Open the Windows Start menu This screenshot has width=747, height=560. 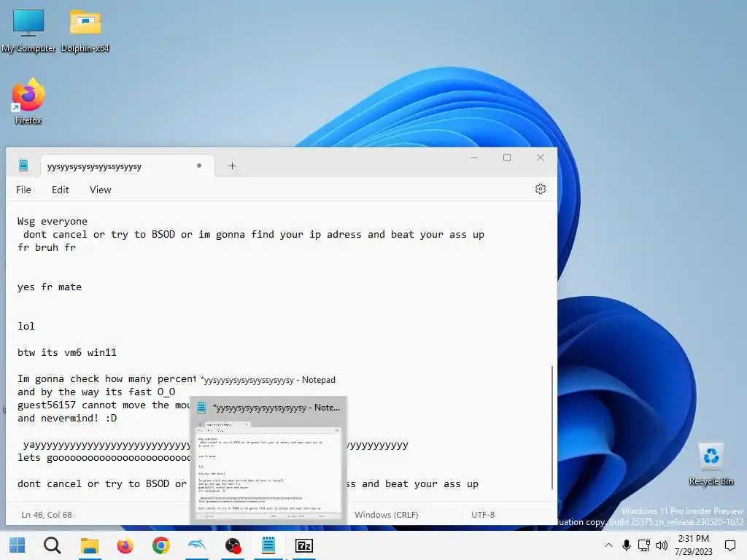[x=18, y=545]
